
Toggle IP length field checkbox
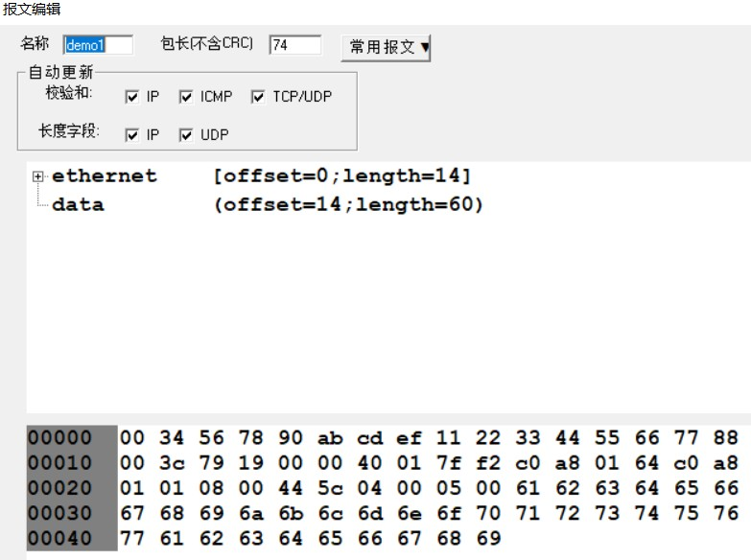[132, 135]
